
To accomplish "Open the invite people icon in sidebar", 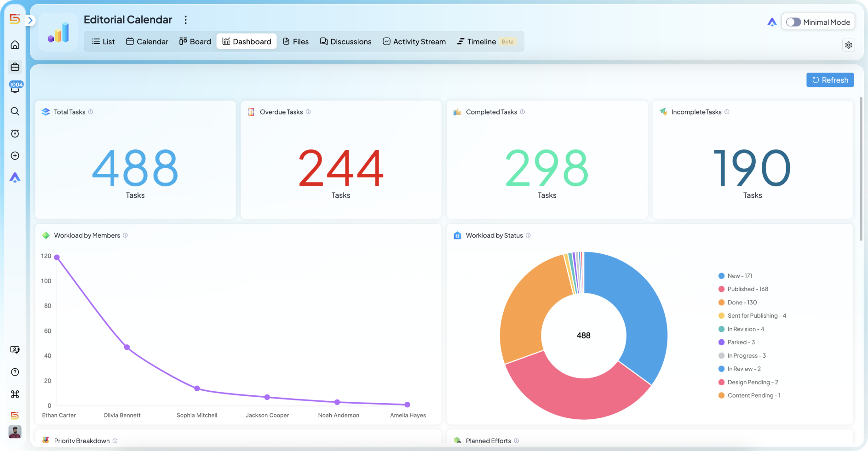I will pos(15,350).
